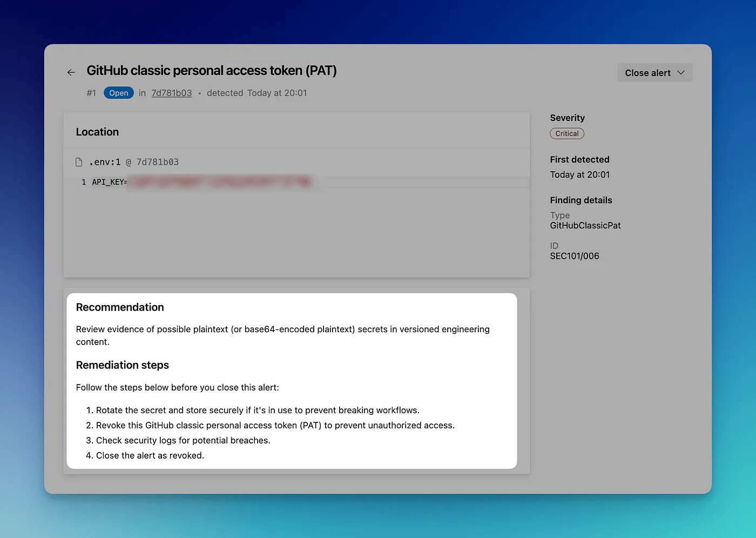Click the Remediation steps heading
The height and width of the screenshot is (538, 756).
click(122, 365)
